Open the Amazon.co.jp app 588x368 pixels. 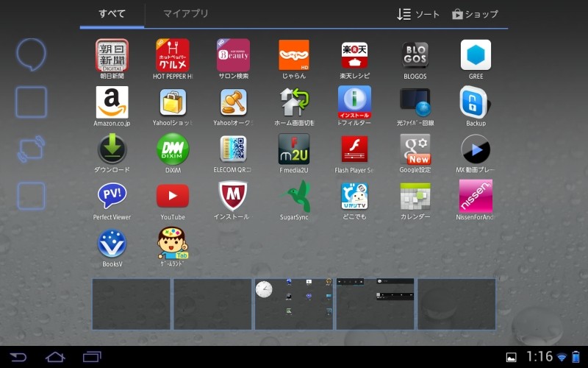point(112,102)
